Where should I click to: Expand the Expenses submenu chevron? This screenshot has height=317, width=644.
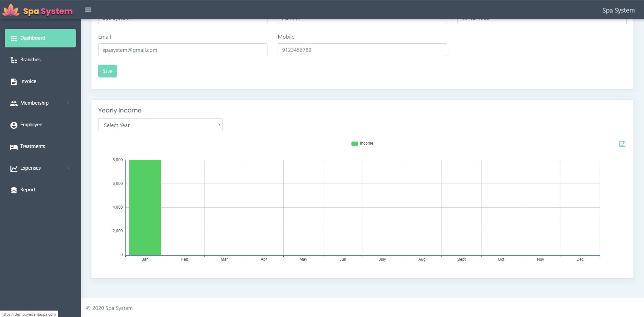pyautogui.click(x=69, y=168)
